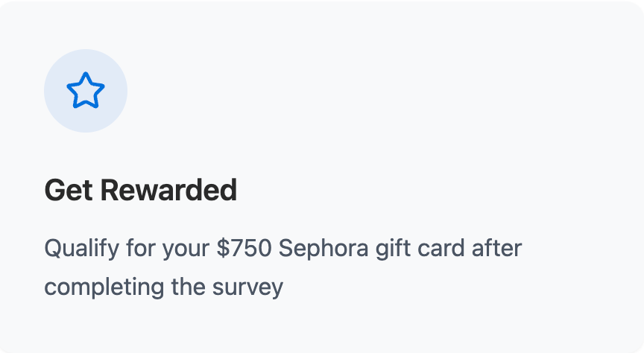644x353 pixels.
Task: Click the words 'for your' in the description
Action: coord(168,248)
